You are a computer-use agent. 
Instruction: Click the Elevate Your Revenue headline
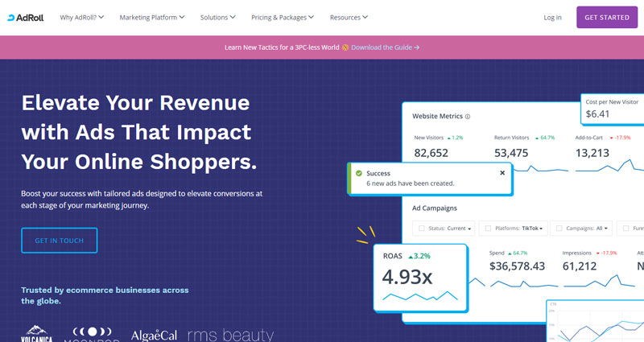(x=139, y=132)
